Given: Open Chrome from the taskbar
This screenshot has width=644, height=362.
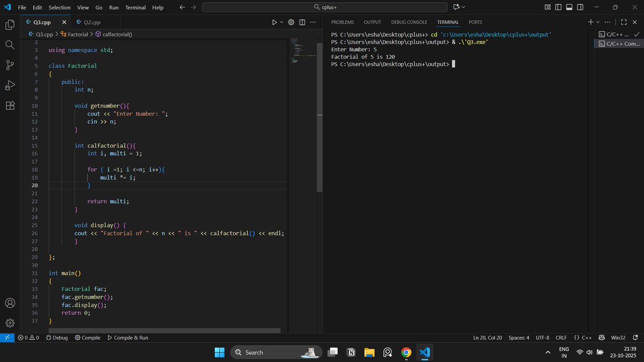Looking at the screenshot, I should (406, 352).
